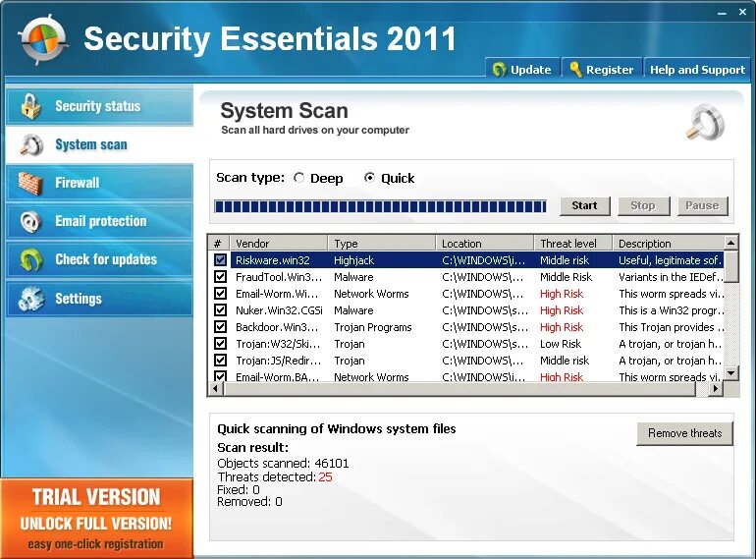The width and height of the screenshot is (756, 559).
Task: Sort by the Threat level column header
Action: [x=573, y=244]
